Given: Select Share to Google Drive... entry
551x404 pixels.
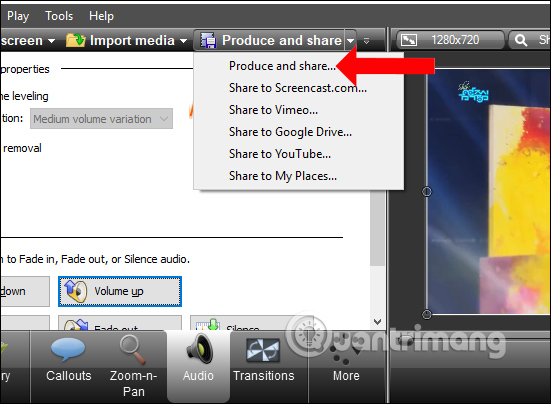Looking at the screenshot, I should click(x=290, y=132).
